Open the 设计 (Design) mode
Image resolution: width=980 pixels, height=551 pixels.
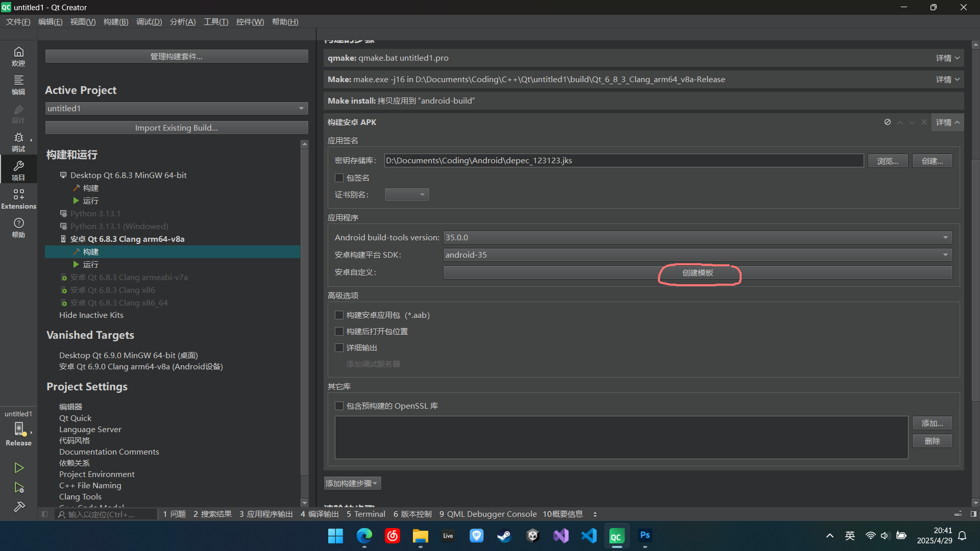click(x=18, y=113)
